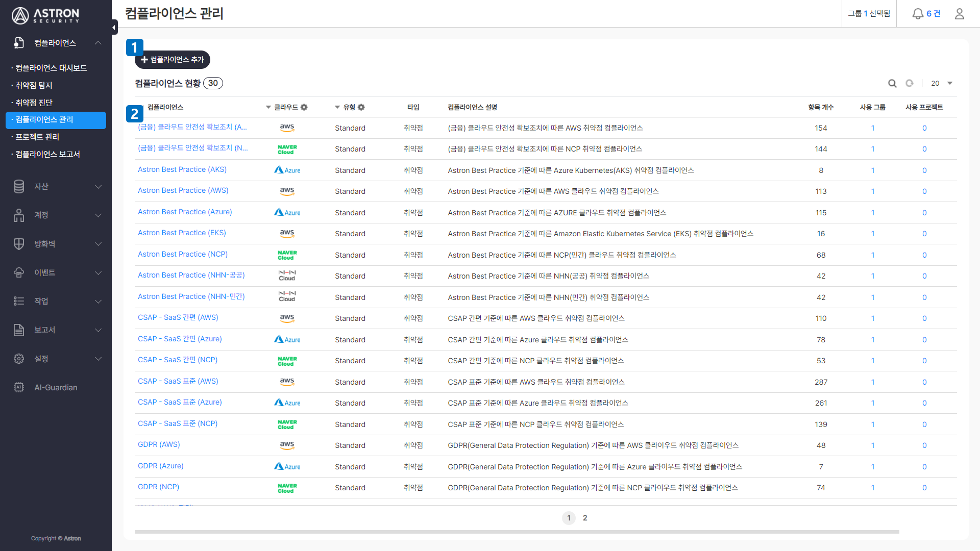Click the 컴플라이언스 column header

point(165,107)
